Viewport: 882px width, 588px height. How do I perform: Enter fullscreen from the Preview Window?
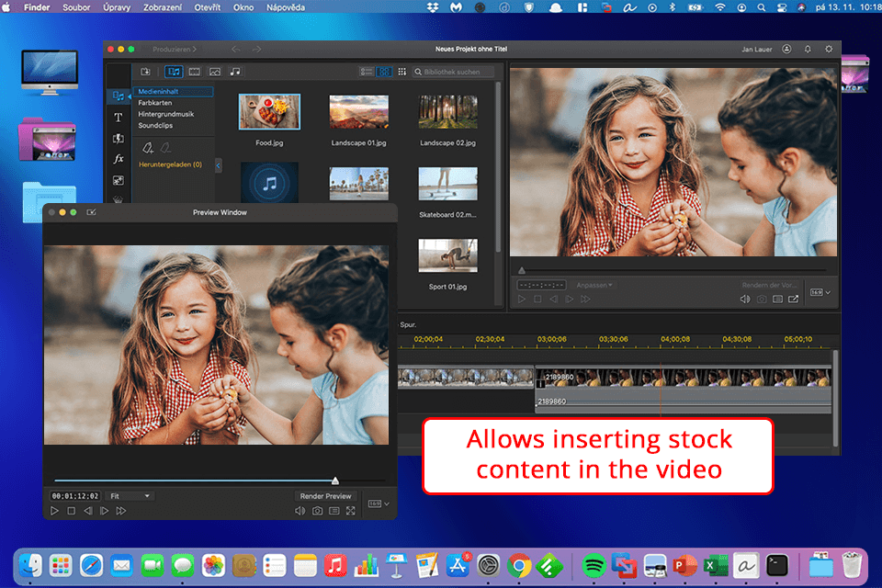tap(350, 511)
